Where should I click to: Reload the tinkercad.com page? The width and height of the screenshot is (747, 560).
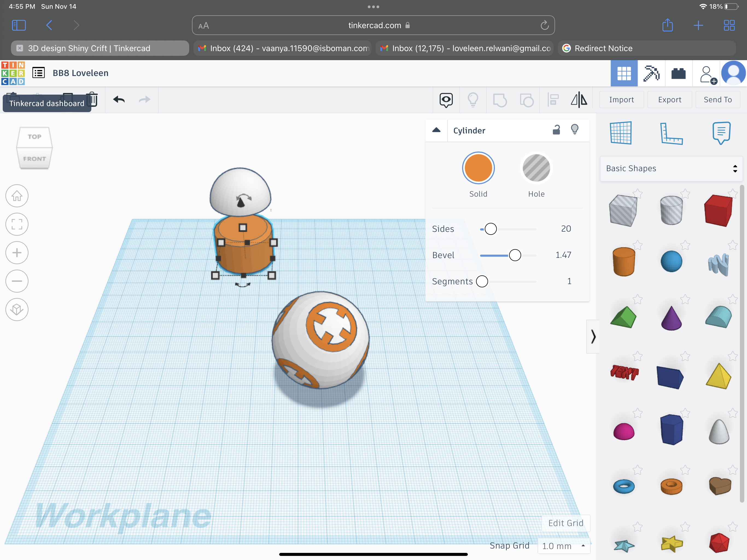[x=544, y=25]
